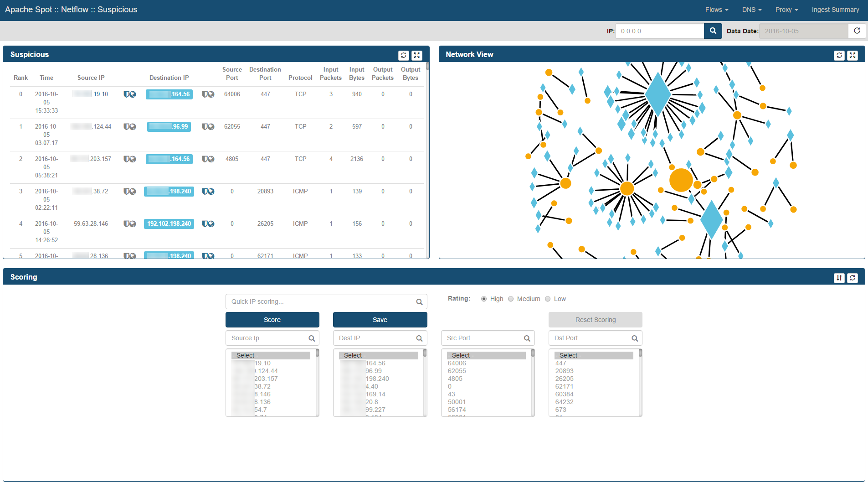Screen dimensions: 868x483
Task: Select the Medium rating option
Action: pos(511,299)
